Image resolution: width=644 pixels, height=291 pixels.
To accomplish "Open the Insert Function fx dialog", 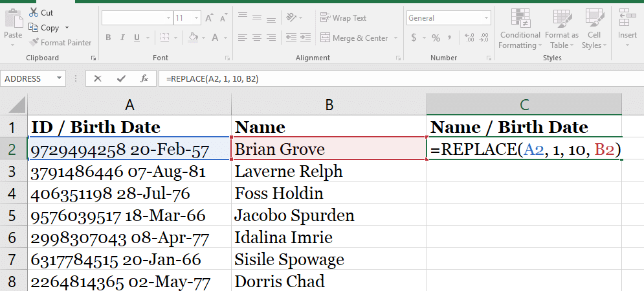I will [x=144, y=78].
